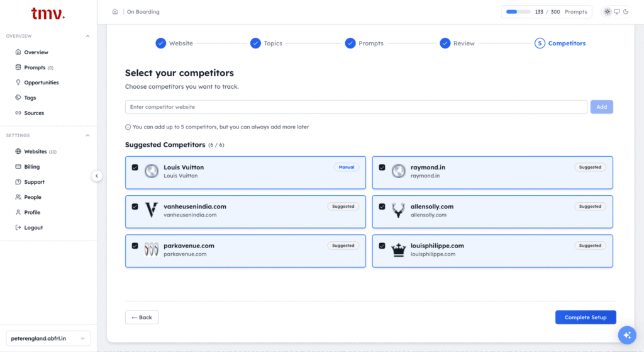Click the Topics step checkmark circle
Image resolution: width=644 pixels, height=352 pixels.
[x=255, y=43]
